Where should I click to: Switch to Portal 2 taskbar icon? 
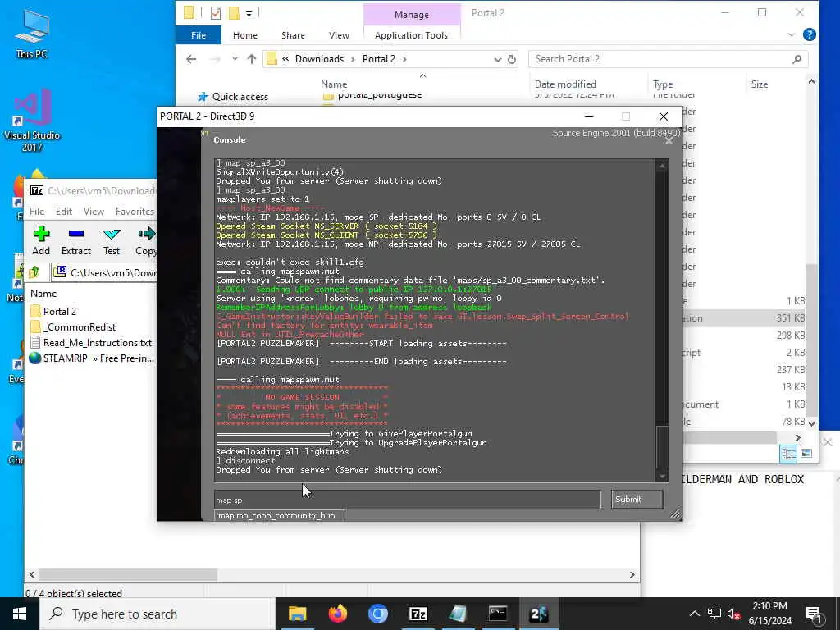pyautogui.click(x=538, y=614)
